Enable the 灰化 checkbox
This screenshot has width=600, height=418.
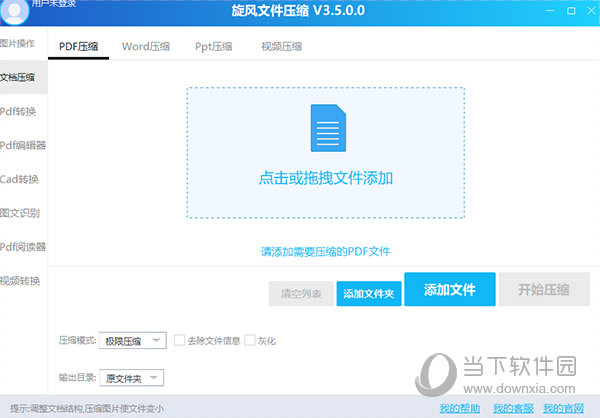click(x=250, y=340)
